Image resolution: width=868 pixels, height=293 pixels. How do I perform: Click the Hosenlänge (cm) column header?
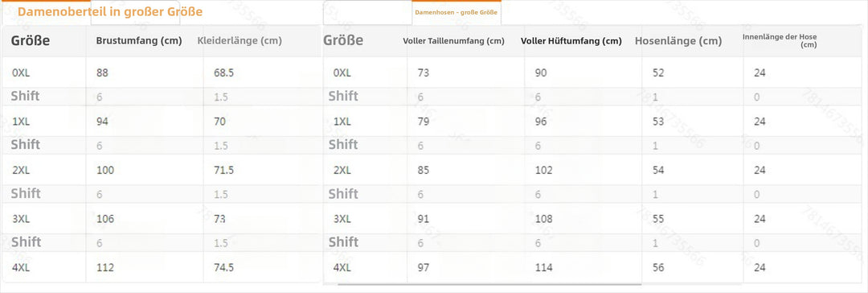pyautogui.click(x=678, y=41)
